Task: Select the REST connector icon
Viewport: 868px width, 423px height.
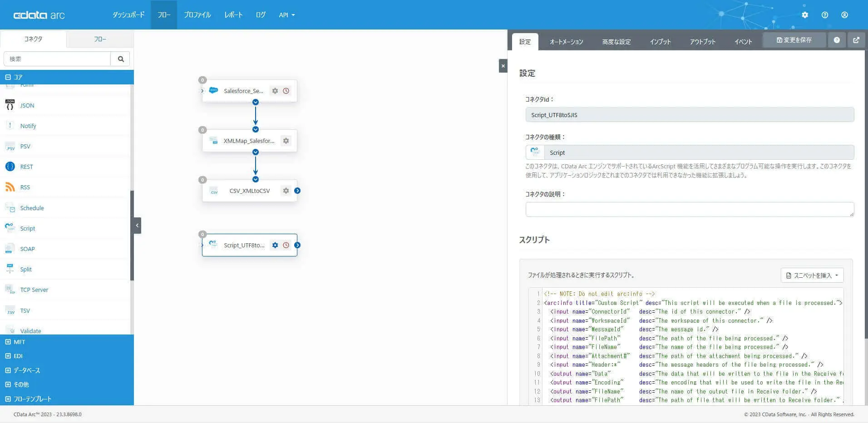Action: [x=10, y=167]
